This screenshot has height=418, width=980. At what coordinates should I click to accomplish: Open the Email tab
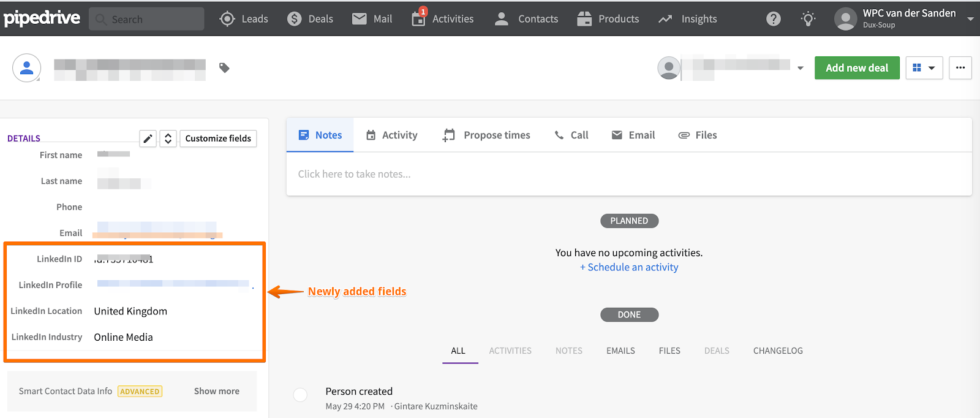tap(633, 135)
